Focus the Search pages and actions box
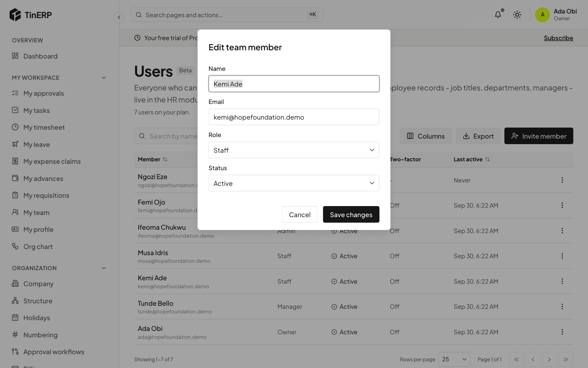The width and height of the screenshot is (588, 368). [227, 15]
